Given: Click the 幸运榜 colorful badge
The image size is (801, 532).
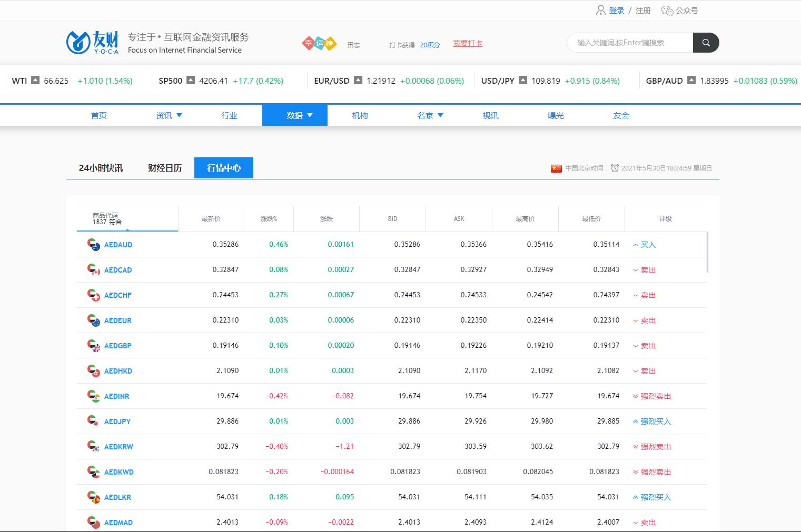Looking at the screenshot, I should (x=319, y=44).
